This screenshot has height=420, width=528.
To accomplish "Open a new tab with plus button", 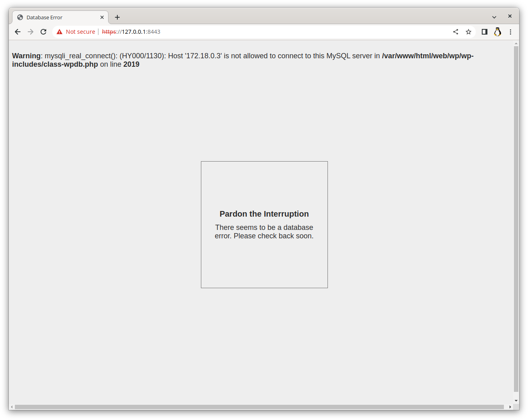I will (x=117, y=17).
